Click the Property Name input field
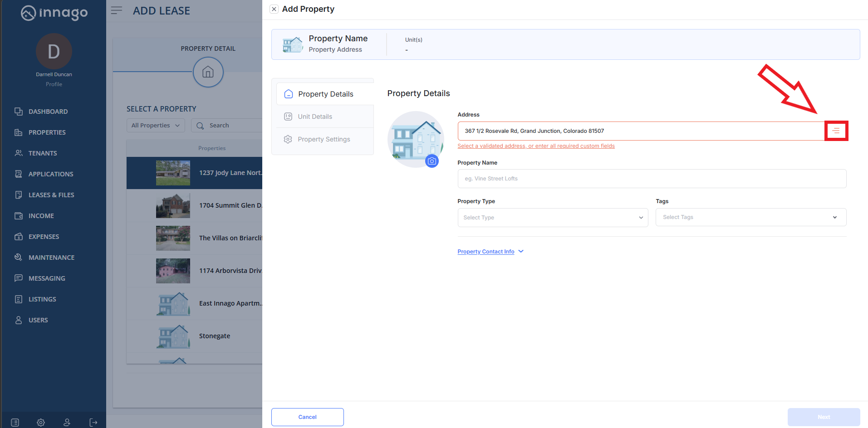Viewport: 868px width, 428px height. click(x=652, y=179)
